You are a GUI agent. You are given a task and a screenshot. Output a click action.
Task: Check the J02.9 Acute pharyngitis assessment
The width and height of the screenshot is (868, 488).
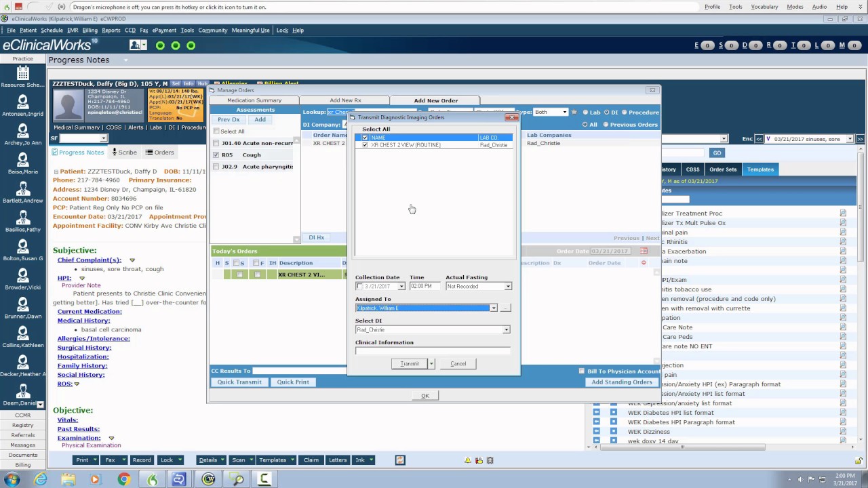click(x=216, y=167)
